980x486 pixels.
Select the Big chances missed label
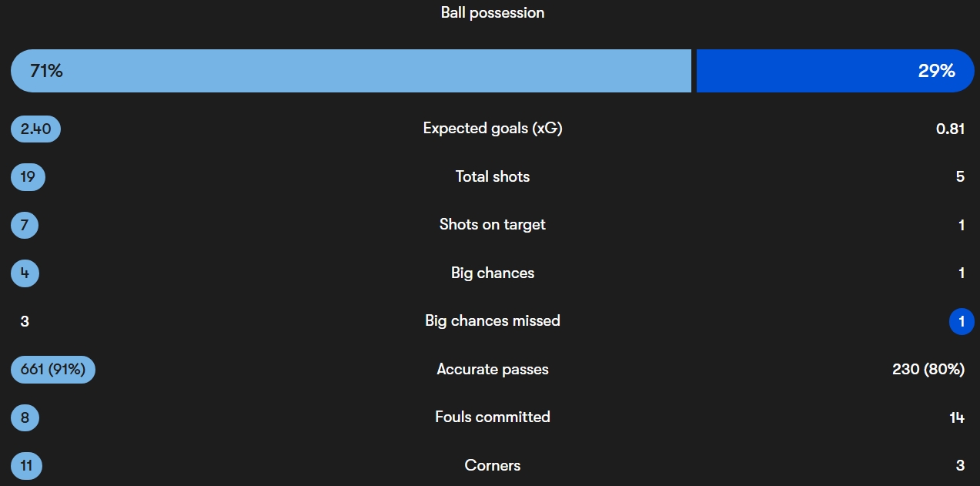(x=493, y=321)
